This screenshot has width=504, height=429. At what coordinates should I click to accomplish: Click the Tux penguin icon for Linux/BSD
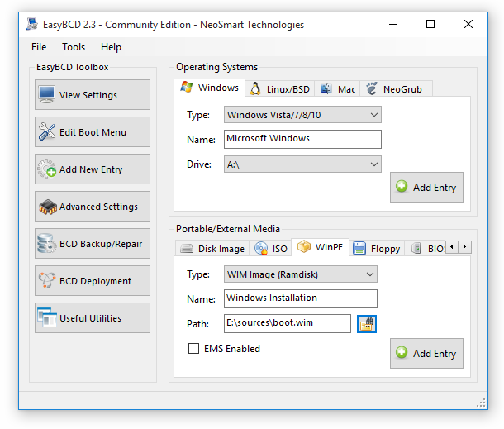point(255,88)
